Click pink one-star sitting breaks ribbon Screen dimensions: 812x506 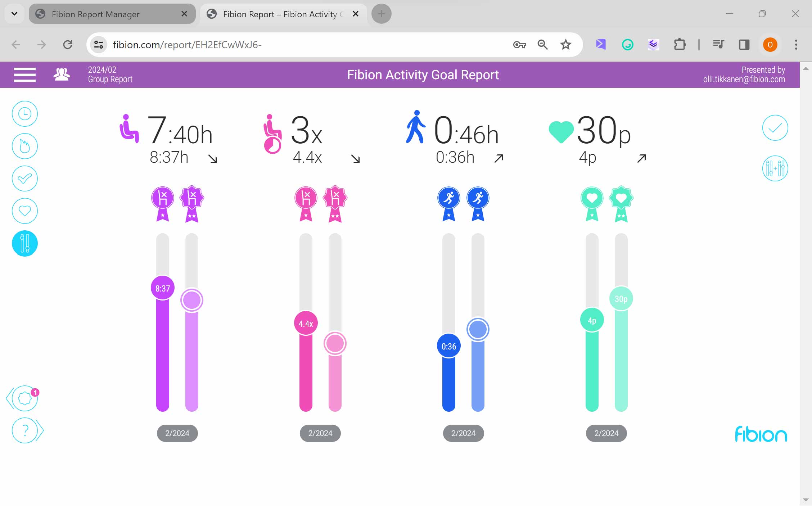306,204
